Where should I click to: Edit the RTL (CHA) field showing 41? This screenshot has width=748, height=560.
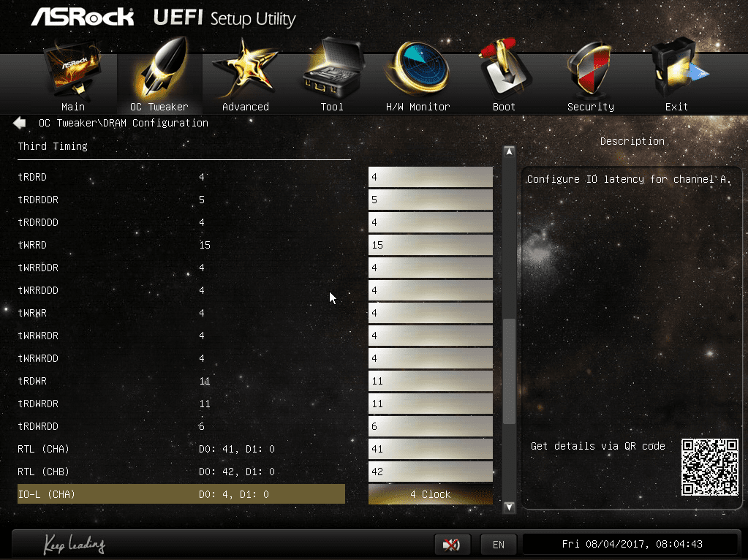(430, 449)
